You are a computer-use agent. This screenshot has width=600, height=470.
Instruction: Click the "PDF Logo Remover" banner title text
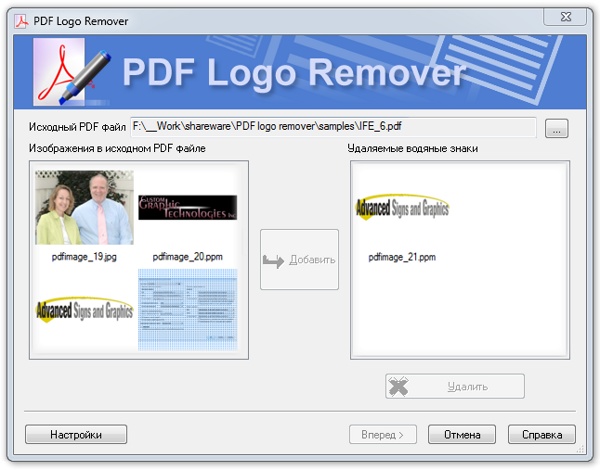coord(294,73)
